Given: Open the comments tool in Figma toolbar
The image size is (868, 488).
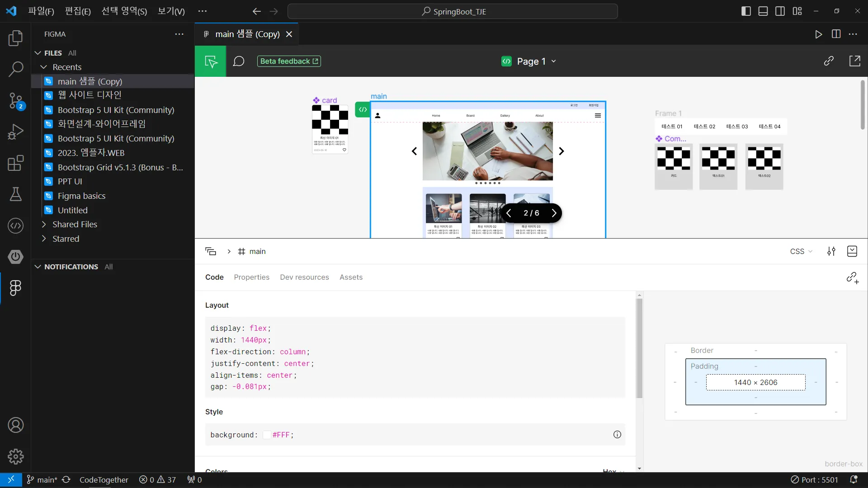Looking at the screenshot, I should [239, 61].
